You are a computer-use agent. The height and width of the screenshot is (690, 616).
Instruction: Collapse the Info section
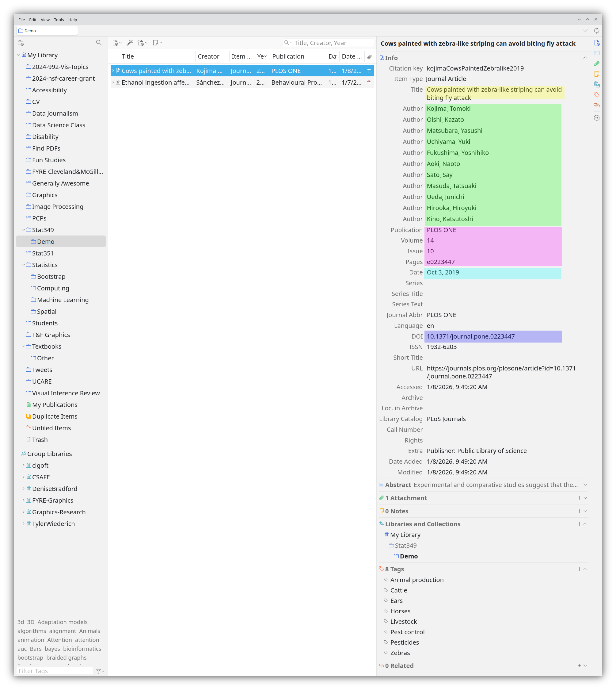coord(585,58)
